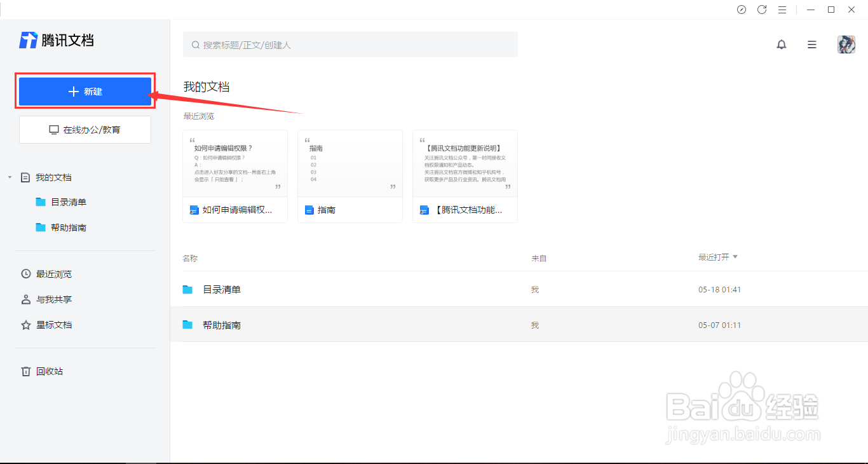
Task: Click the trash bin icon for 回收站
Action: coord(26,371)
